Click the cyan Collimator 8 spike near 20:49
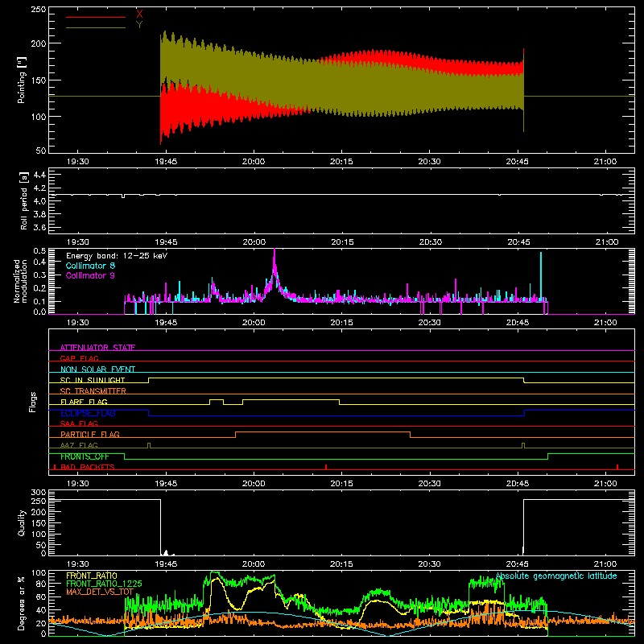644x644 pixels. coord(541,275)
